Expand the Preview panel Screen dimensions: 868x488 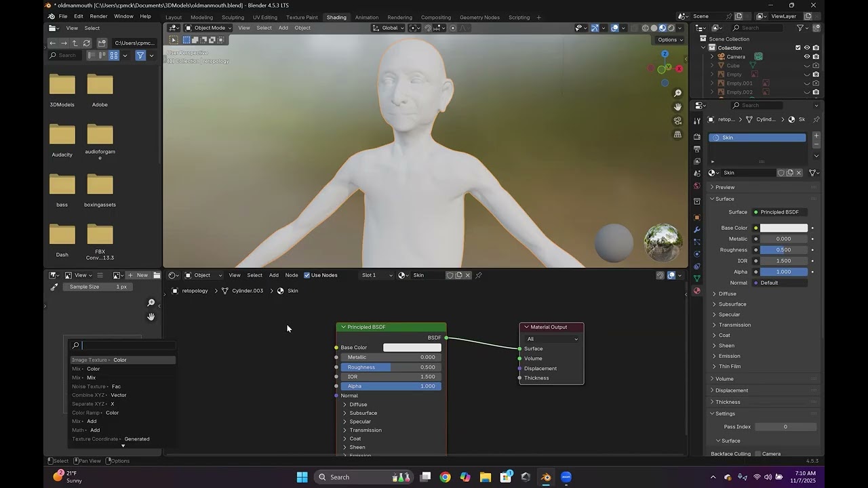[x=724, y=187]
